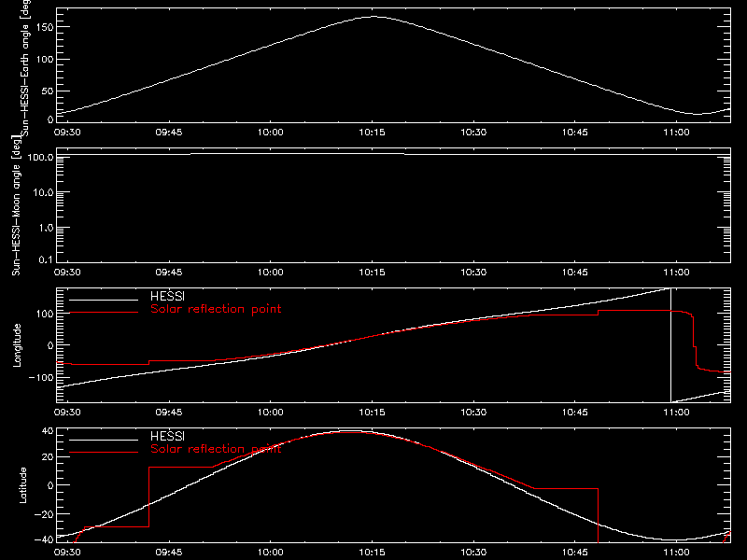Click the -40 value on the Latitude axis

click(45, 539)
